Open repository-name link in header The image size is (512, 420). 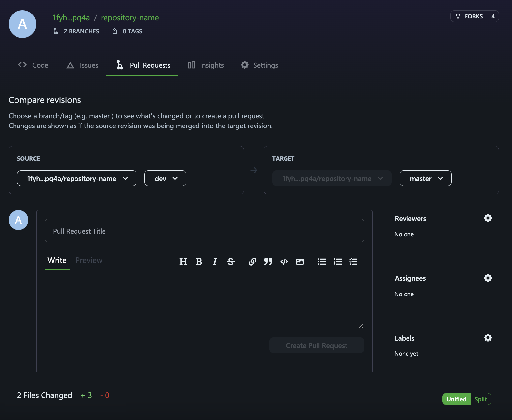(x=130, y=18)
